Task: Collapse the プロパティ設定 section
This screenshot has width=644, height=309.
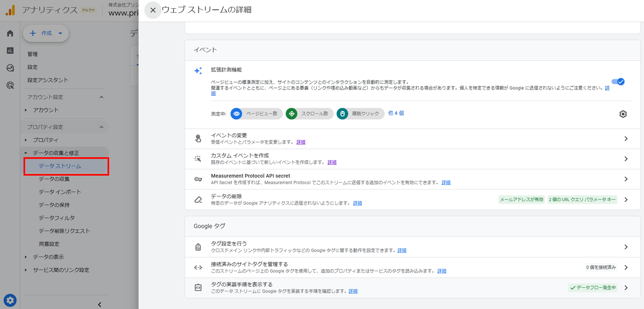Action: tap(101, 127)
